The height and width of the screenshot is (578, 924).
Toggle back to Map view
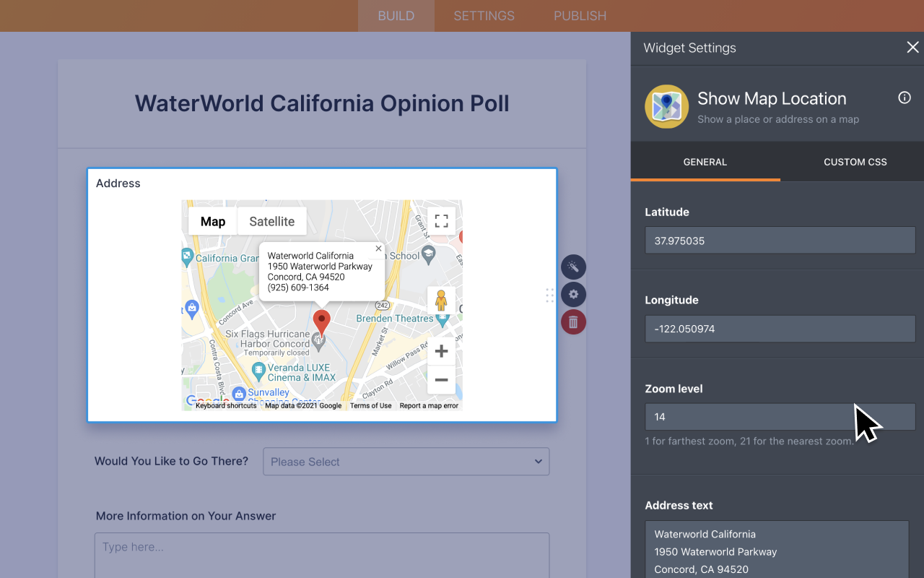(212, 221)
